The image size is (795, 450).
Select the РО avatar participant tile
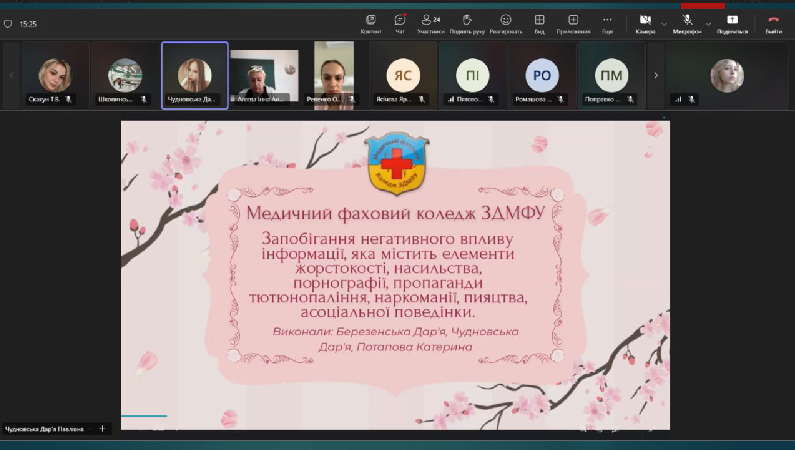pyautogui.click(x=542, y=76)
